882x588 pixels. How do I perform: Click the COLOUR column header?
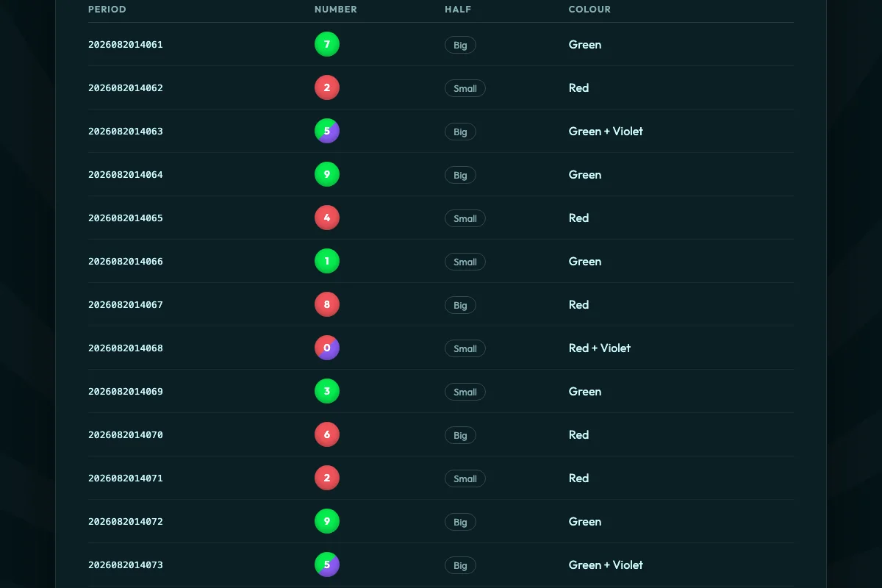point(590,10)
